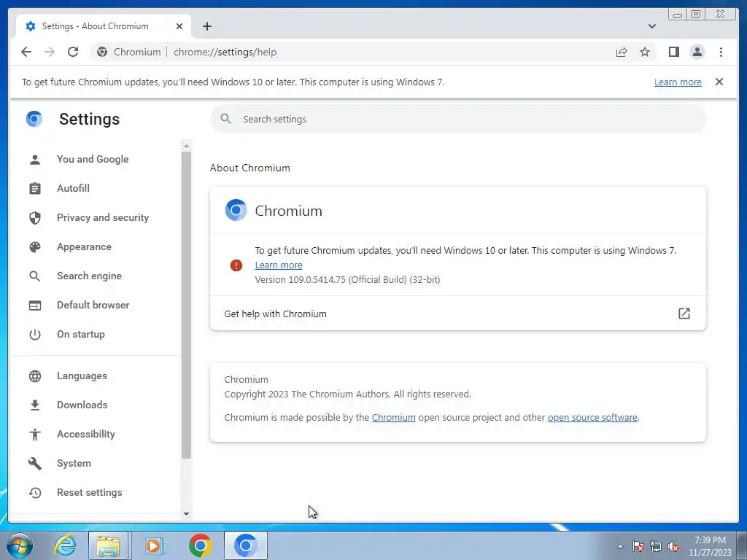Click the Chromium taskbar button
Viewport: 747px width, 560px height.
tap(245, 545)
